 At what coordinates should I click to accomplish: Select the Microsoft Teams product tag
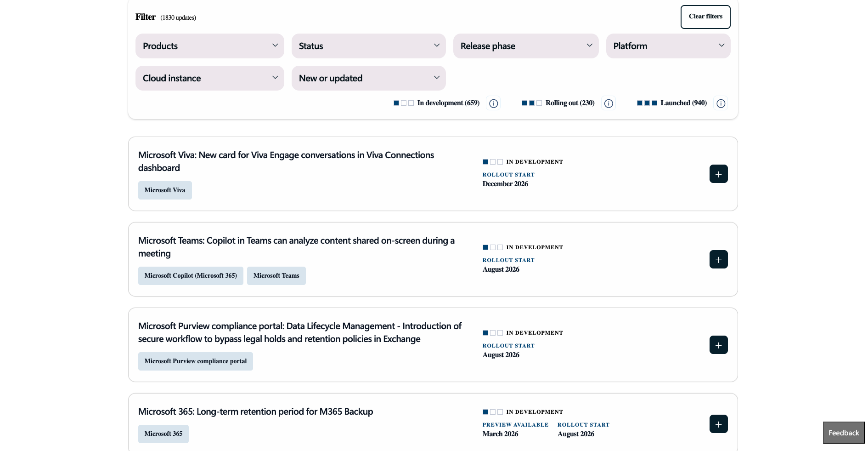[x=276, y=276]
